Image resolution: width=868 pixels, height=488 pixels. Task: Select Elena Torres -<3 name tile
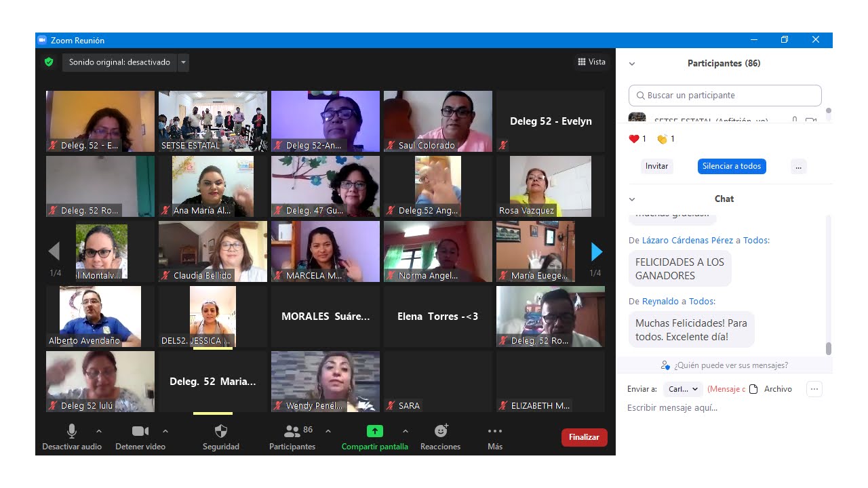(x=438, y=317)
